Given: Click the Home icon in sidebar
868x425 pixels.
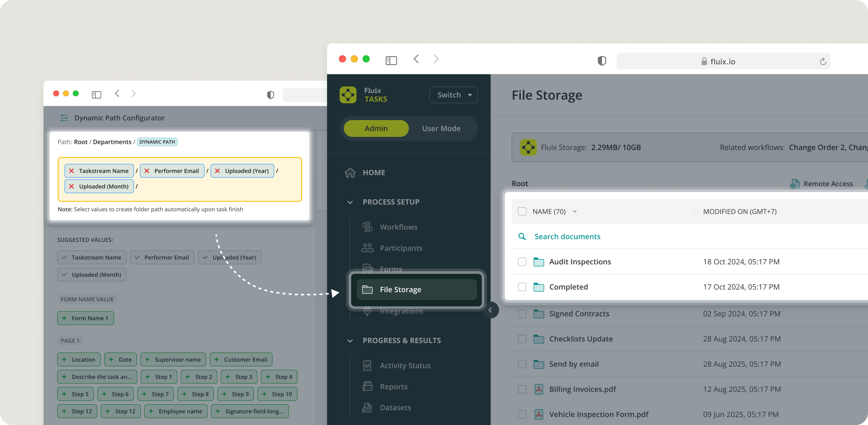Looking at the screenshot, I should pyautogui.click(x=350, y=172).
